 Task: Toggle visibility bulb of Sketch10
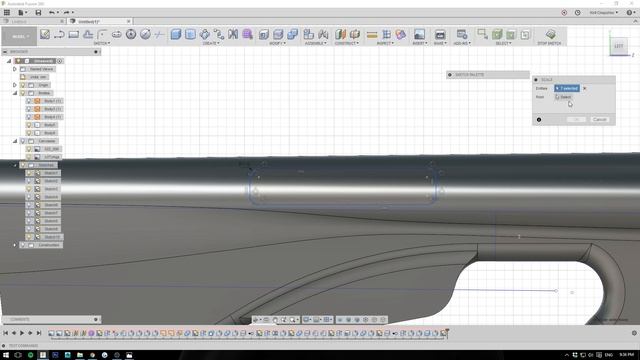pyautogui.click(x=29, y=237)
